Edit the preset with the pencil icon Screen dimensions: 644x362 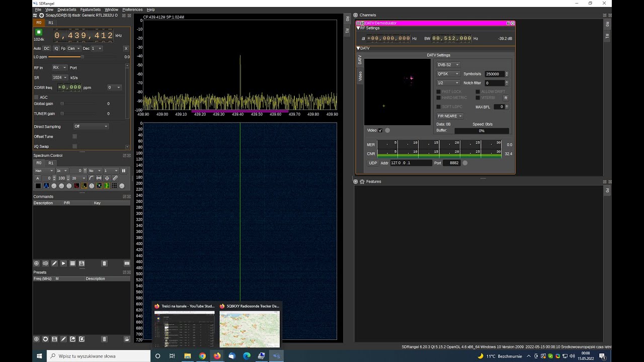click(x=63, y=339)
